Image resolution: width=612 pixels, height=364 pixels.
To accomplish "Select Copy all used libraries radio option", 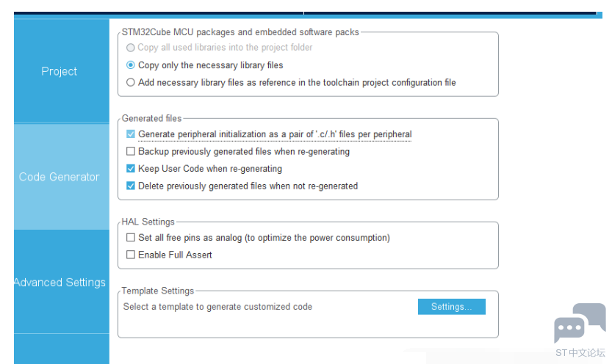I will 131,48.
